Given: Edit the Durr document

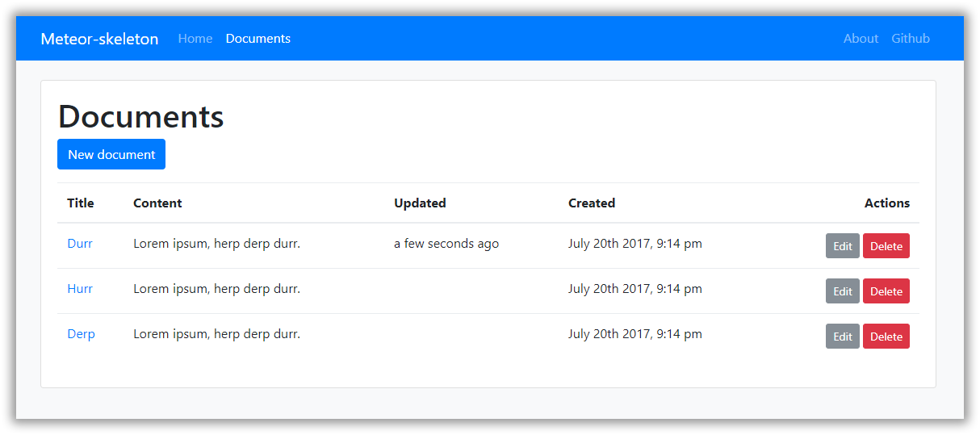Looking at the screenshot, I should [842, 246].
